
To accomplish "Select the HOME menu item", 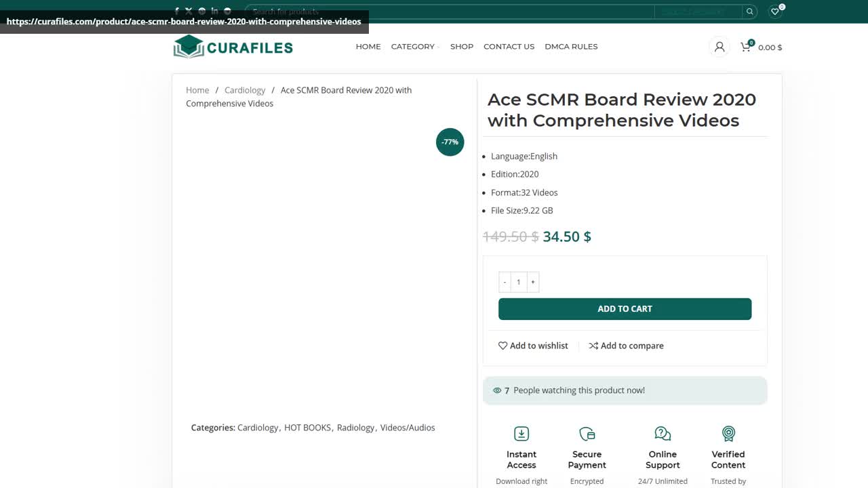I will [x=368, y=46].
